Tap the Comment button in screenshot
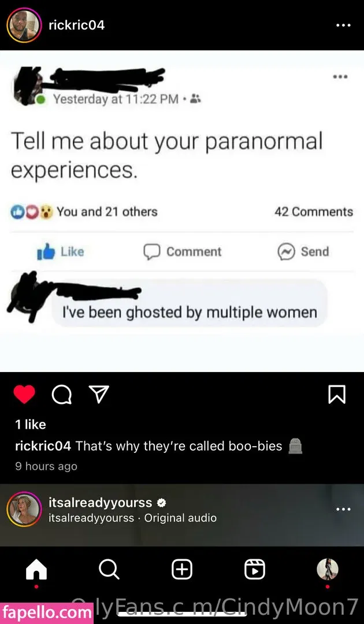This screenshot has height=624, width=364. (x=182, y=251)
